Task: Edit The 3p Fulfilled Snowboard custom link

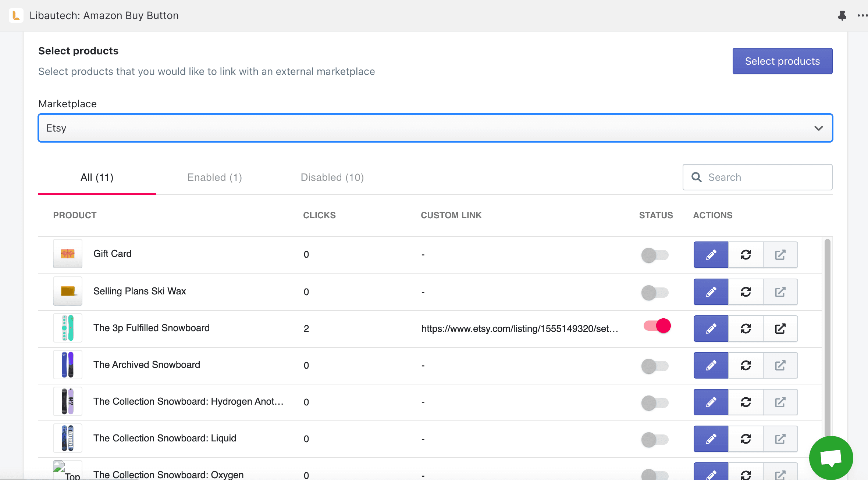Action: coord(711,329)
